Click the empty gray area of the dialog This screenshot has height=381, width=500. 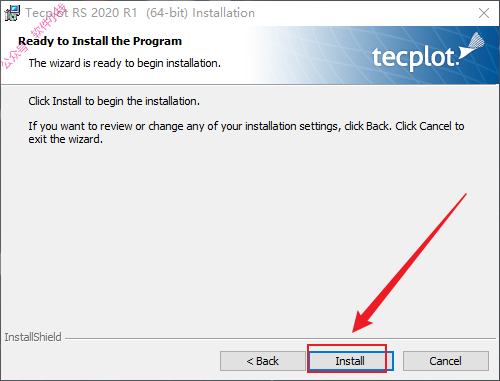click(x=200, y=233)
